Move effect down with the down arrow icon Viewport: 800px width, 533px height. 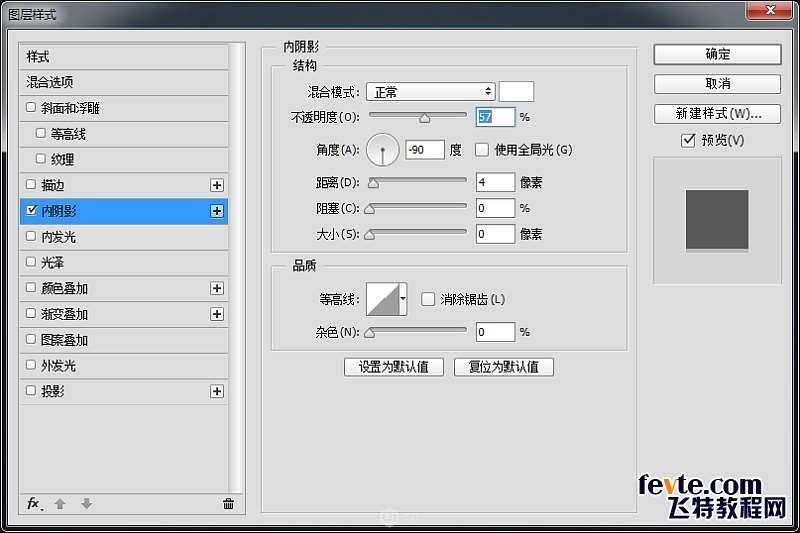(86, 504)
